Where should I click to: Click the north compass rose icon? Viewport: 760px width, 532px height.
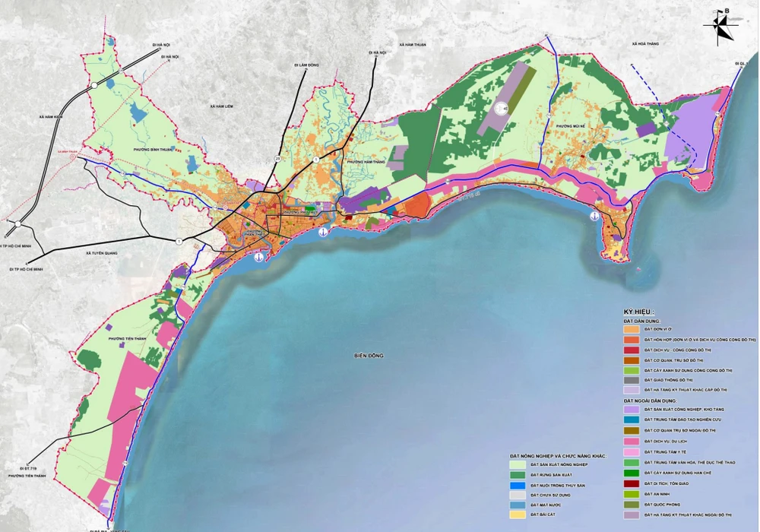(720, 25)
